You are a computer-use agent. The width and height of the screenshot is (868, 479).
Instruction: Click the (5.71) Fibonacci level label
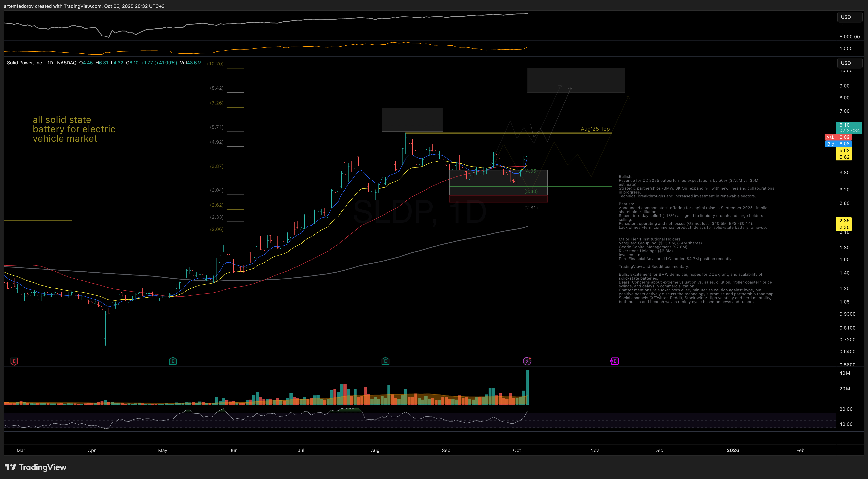(x=217, y=127)
